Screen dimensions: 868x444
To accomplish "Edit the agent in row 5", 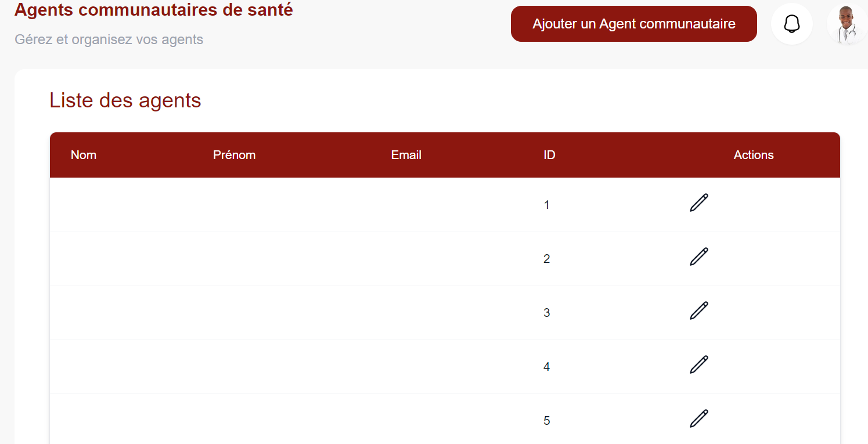I will point(699,418).
